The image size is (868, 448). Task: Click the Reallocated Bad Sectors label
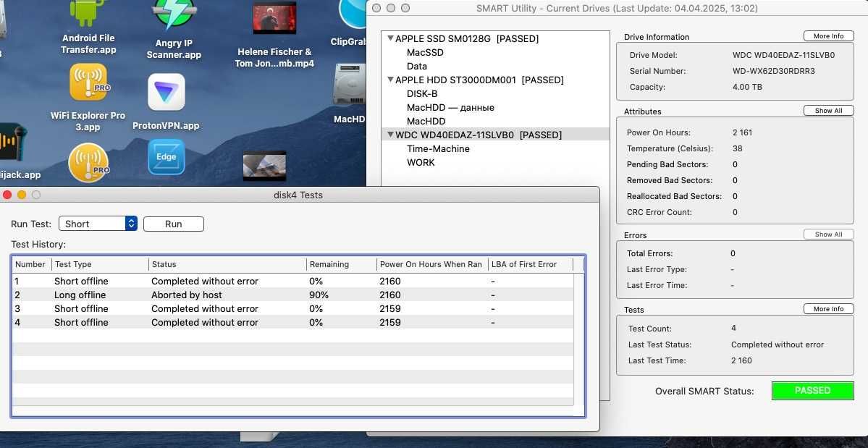674,196
